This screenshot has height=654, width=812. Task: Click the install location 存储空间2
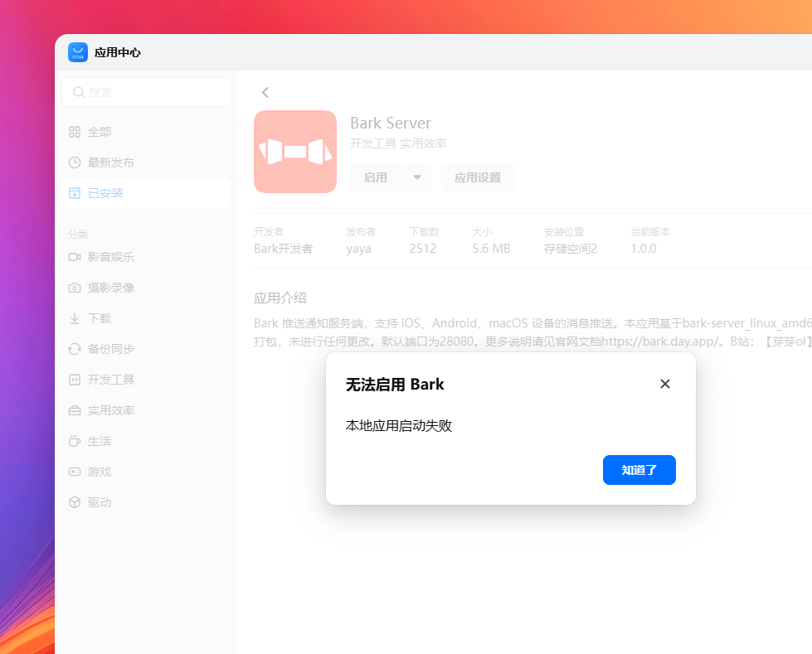pyautogui.click(x=571, y=249)
